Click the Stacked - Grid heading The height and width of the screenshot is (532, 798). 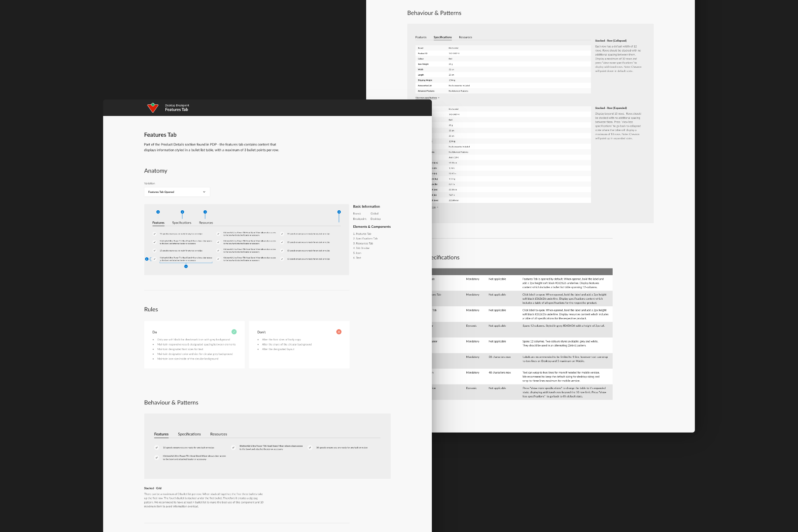(x=153, y=488)
